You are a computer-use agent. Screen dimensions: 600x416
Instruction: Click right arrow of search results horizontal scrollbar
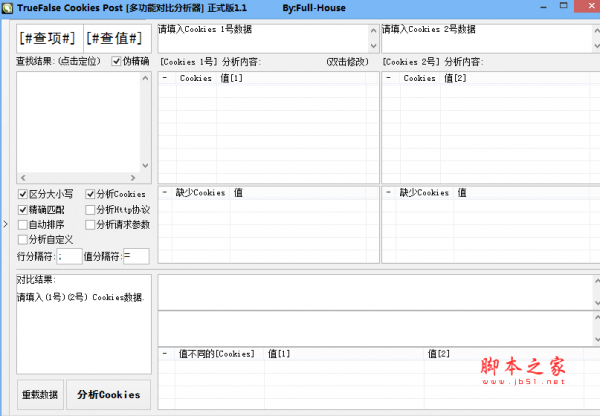point(133,178)
